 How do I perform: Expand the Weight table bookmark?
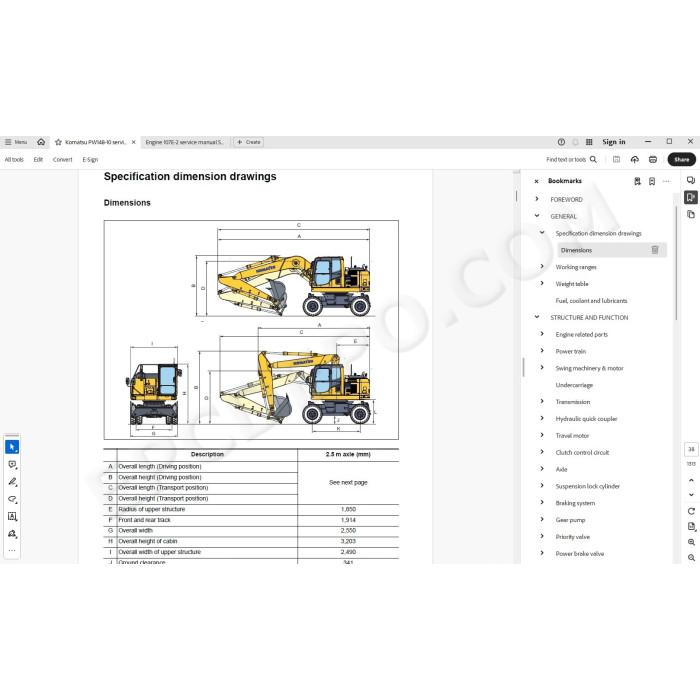tap(542, 283)
